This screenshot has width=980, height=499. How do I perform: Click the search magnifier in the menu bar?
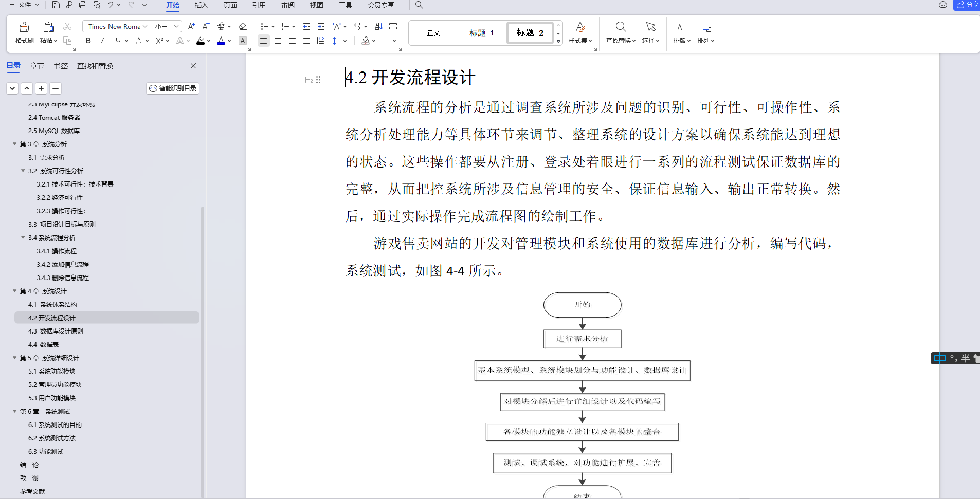point(419,5)
